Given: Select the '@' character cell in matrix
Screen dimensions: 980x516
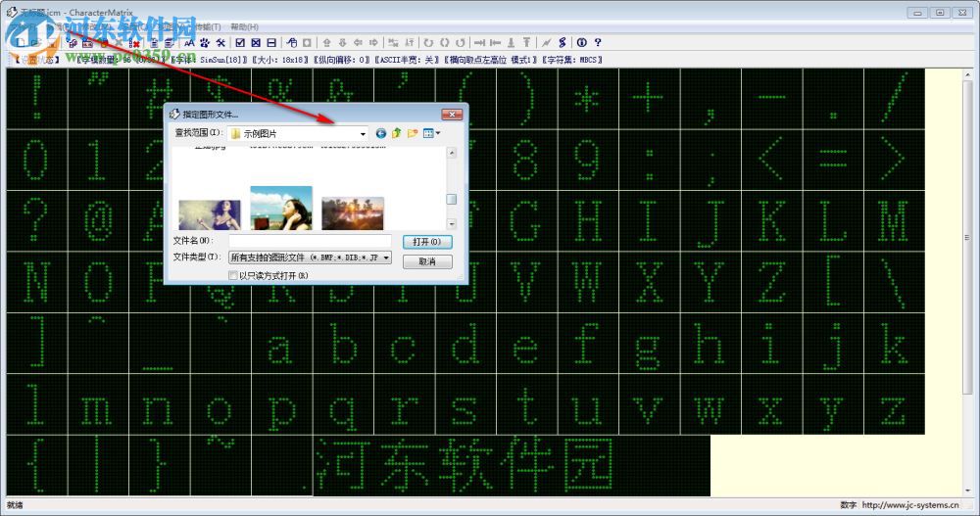Looking at the screenshot, I should point(99,221).
